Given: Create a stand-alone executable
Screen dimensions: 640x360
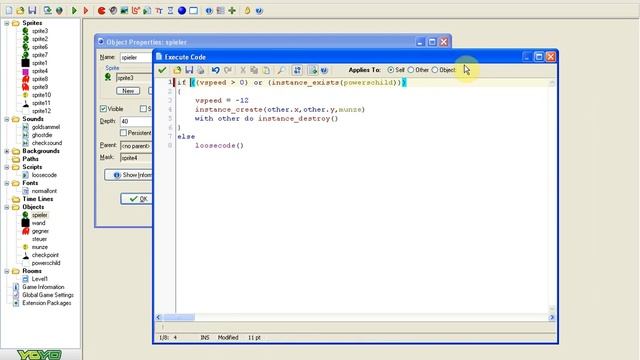Looking at the screenshot, I should point(47,11).
